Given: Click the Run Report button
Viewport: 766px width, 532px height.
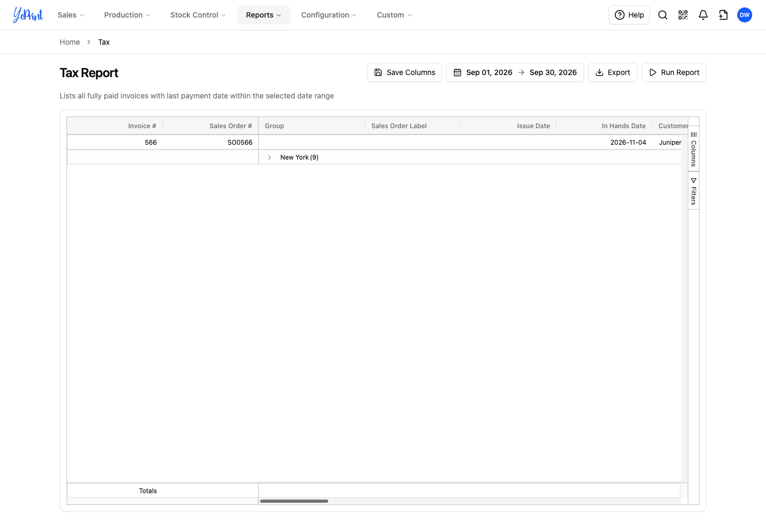Looking at the screenshot, I should [x=674, y=72].
